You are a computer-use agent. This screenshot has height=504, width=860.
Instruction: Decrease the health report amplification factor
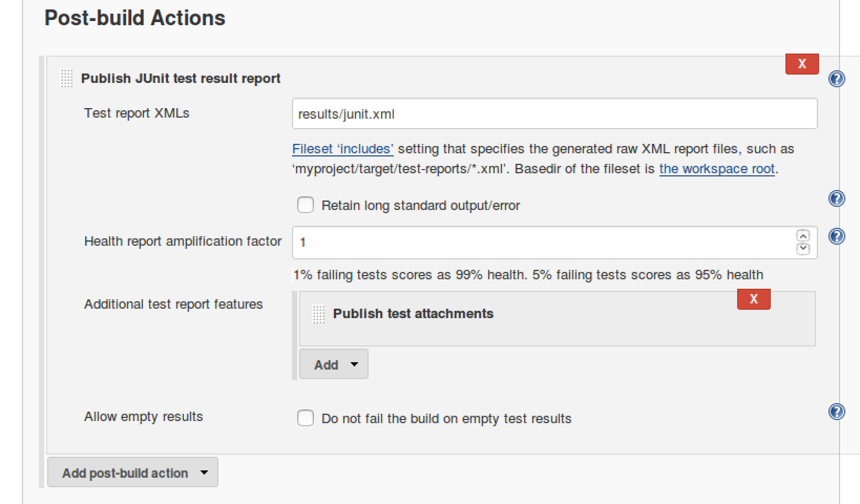(x=803, y=249)
